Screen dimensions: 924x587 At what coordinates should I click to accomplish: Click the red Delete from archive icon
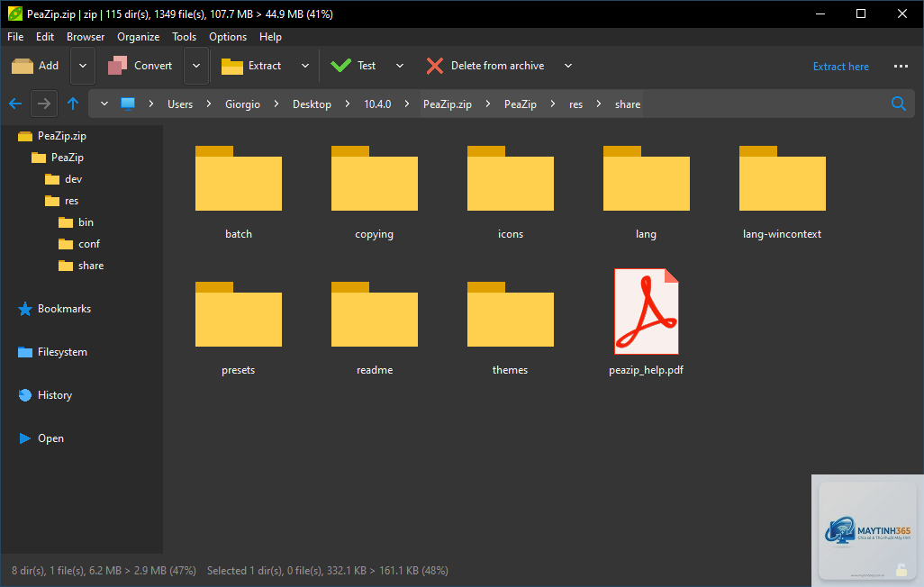[435, 66]
